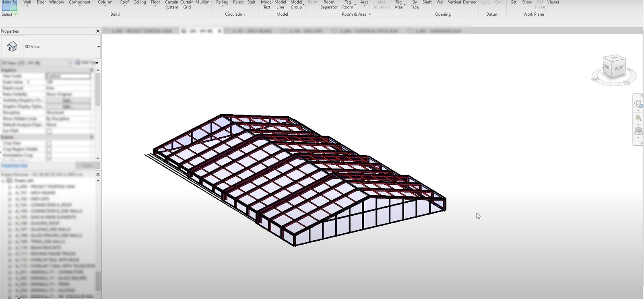Image resolution: width=644 pixels, height=299 pixels.
Task: Open the Floor tool dropdown
Action: click(155, 6)
